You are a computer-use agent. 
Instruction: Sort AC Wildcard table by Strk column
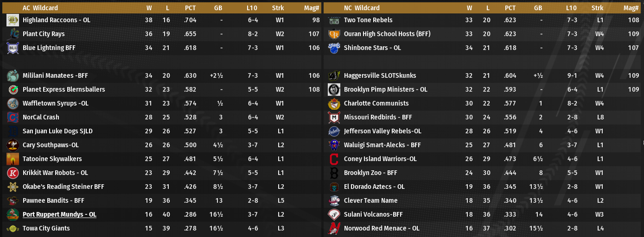tap(278, 8)
